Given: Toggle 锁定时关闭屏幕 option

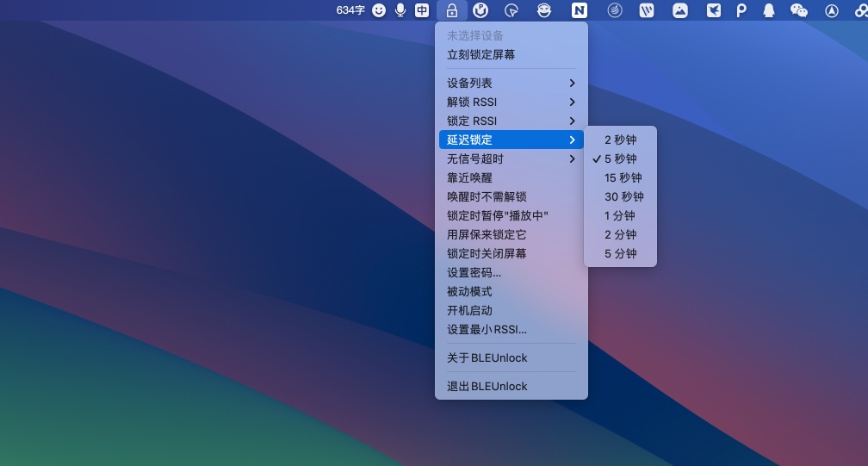Looking at the screenshot, I should point(511,253).
